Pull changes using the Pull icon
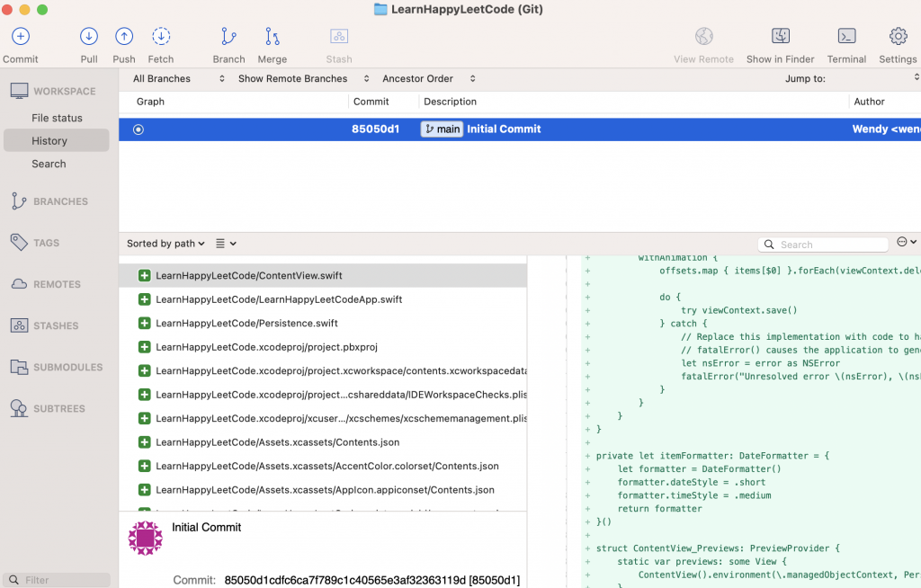The width and height of the screenshot is (921, 588). (89, 37)
